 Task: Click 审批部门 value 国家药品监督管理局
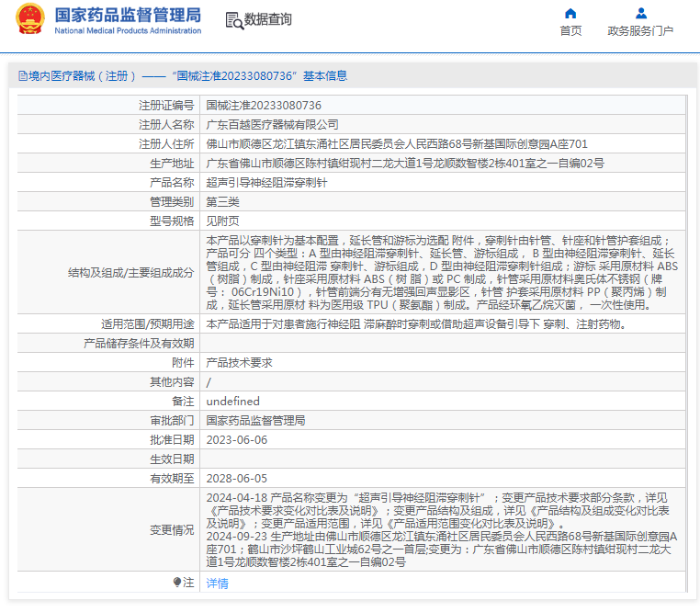pos(255,420)
